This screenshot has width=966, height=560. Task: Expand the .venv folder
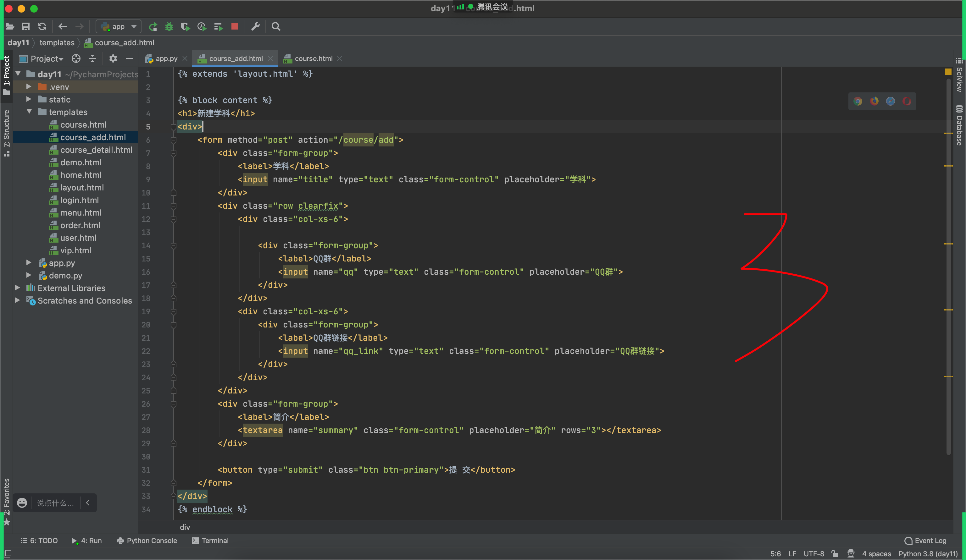tap(29, 86)
